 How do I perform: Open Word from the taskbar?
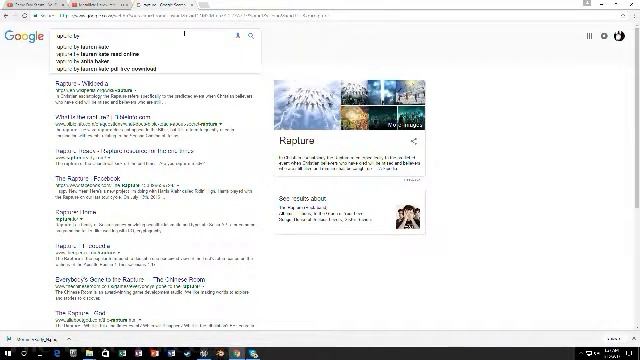[171, 353]
